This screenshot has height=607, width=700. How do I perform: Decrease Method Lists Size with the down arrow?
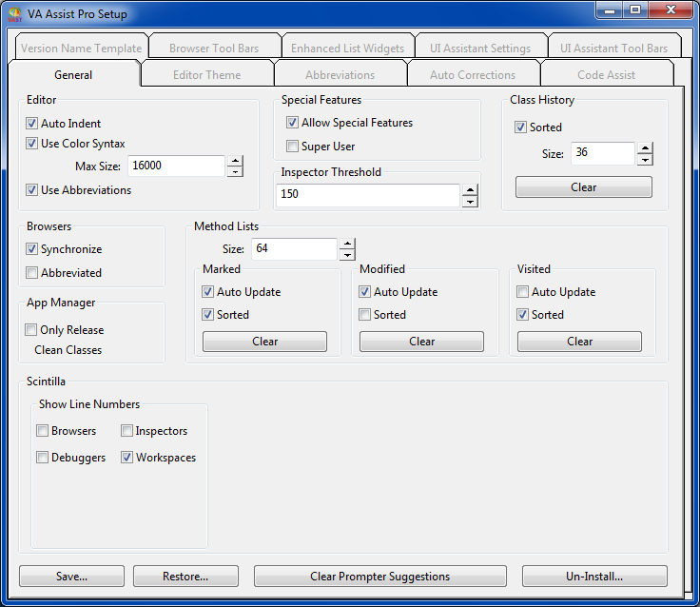[x=347, y=255]
